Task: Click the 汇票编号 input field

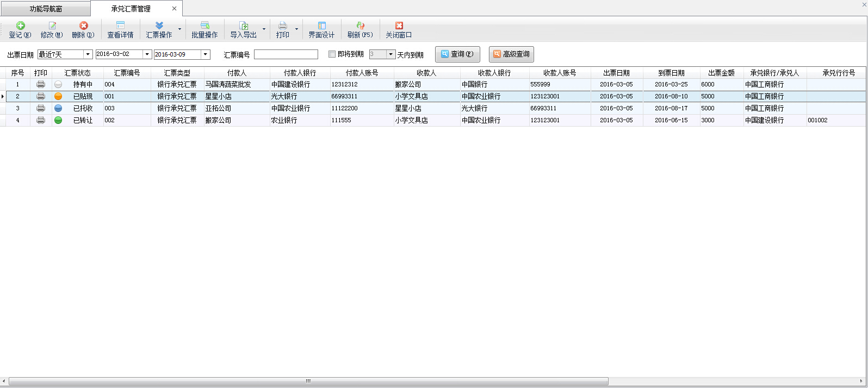Action: click(x=286, y=54)
